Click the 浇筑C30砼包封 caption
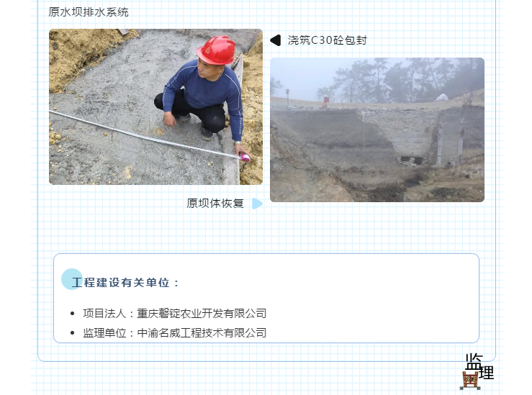 (x=327, y=40)
